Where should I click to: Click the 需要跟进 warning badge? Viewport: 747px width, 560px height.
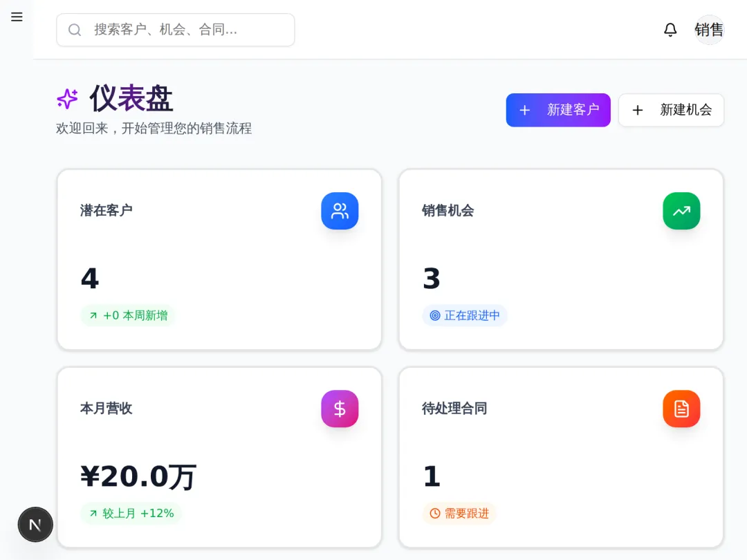pyautogui.click(x=459, y=513)
